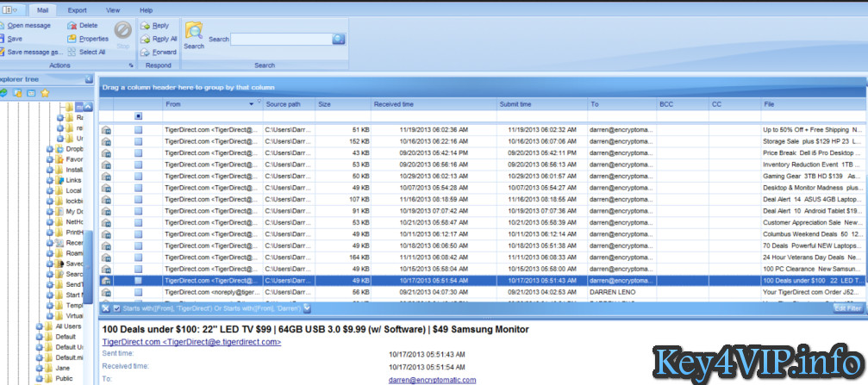Screen dimensions: 868x385
Task: Click the list view icon in explorer tree toolbar
Action: click(31, 93)
